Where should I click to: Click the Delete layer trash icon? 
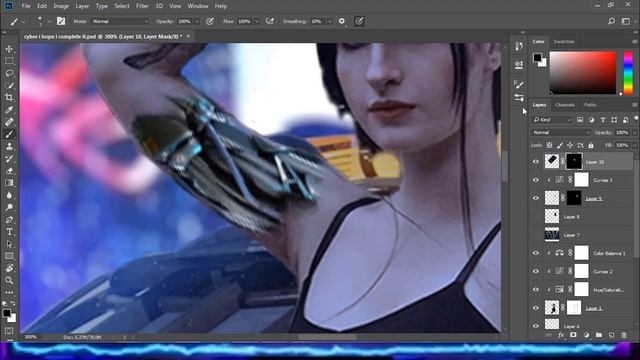pos(624,335)
